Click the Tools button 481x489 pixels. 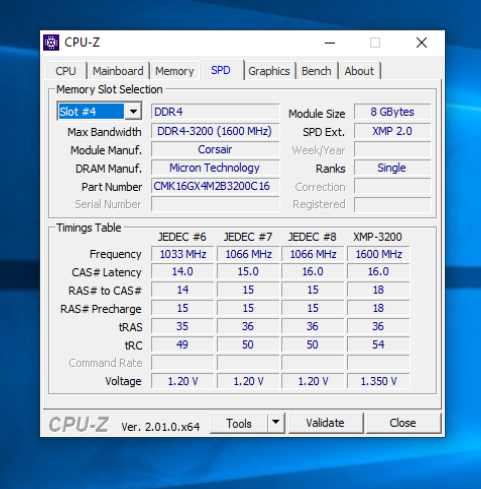(239, 423)
